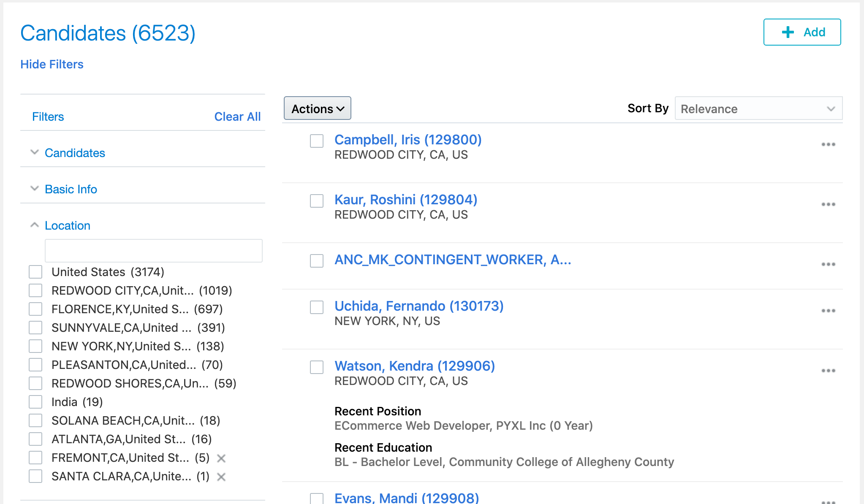Open the Actions dropdown menu

pos(318,108)
